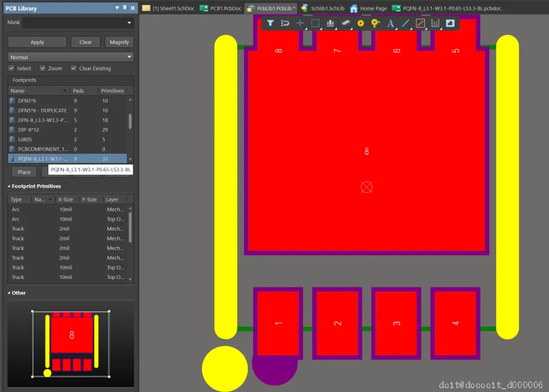This screenshot has width=549, height=392.
Task: Click the Place button
Action: click(x=24, y=172)
